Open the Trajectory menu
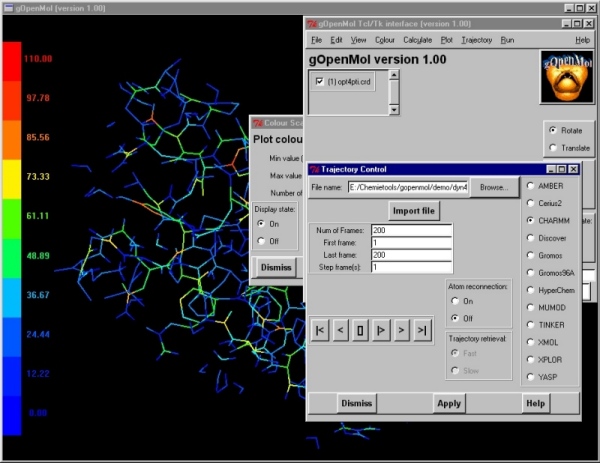 (x=476, y=40)
